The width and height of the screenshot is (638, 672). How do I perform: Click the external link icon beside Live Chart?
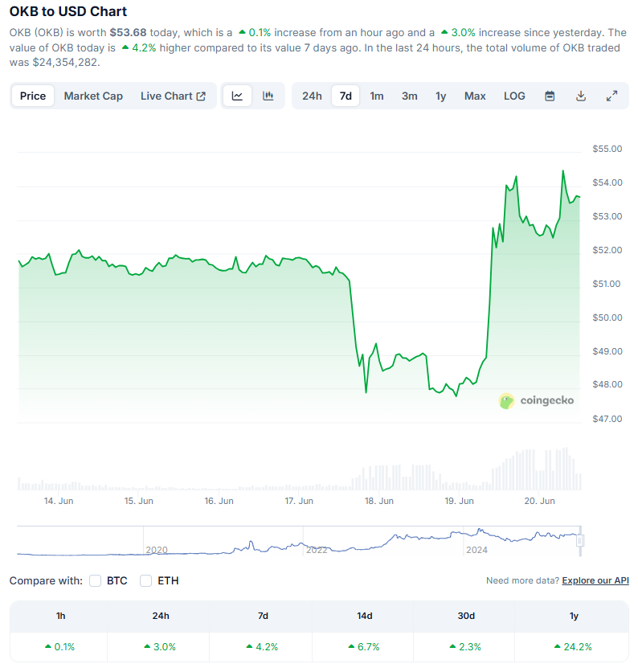pyautogui.click(x=201, y=96)
